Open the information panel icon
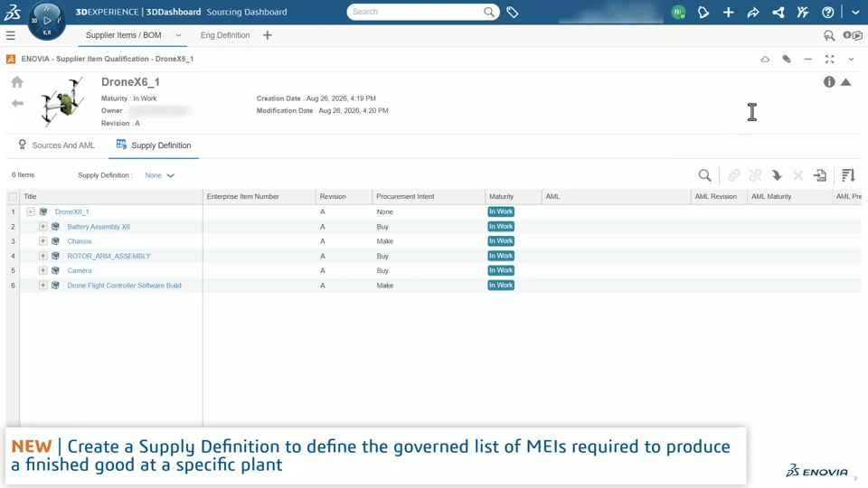Viewport: 868px width, 488px height. [829, 82]
